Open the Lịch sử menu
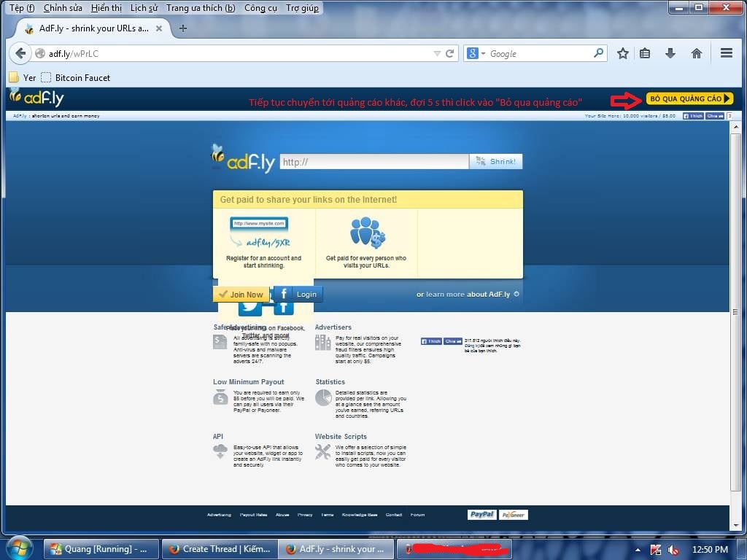The width and height of the screenshot is (747, 560). tap(144, 8)
